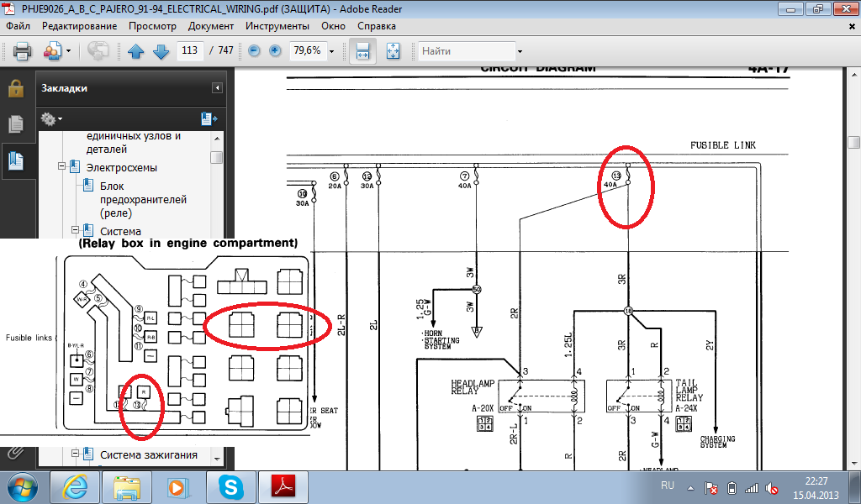Collapse the Система tree node
The width and height of the screenshot is (861, 504).
[75, 230]
